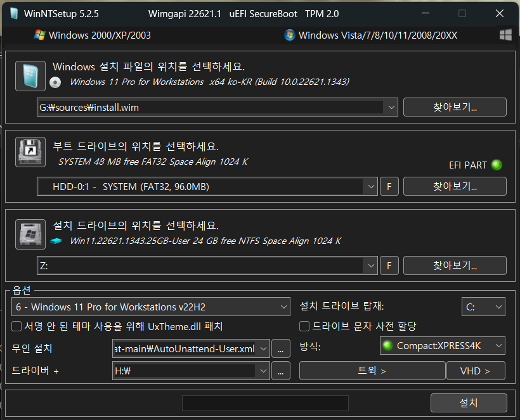Click the Windows installation files source icon
The image size is (520, 420).
[30, 76]
